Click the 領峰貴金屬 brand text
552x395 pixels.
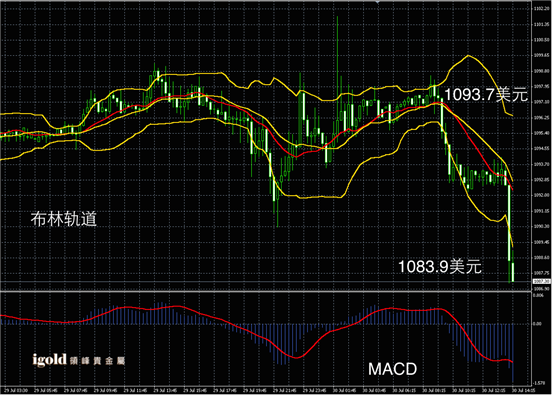tap(98, 361)
